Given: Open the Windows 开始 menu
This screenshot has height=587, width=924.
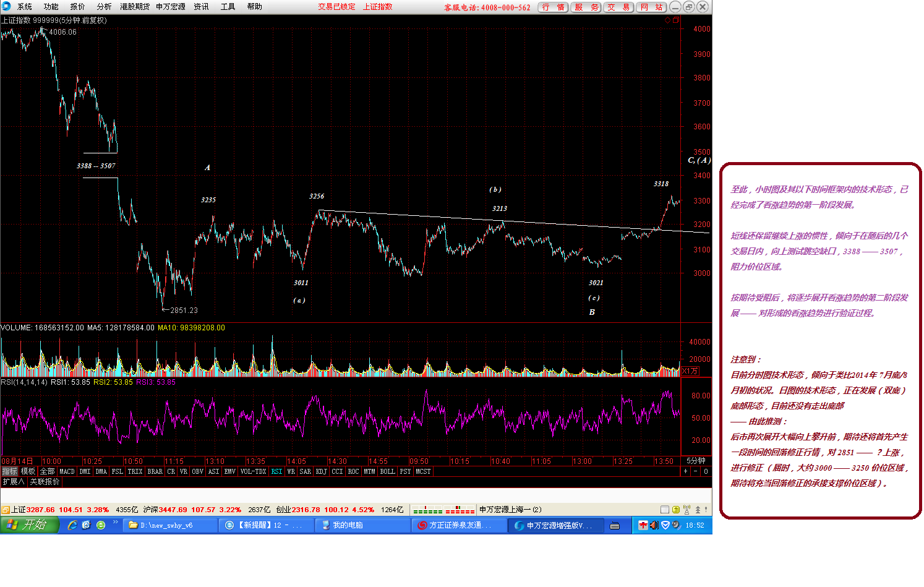Looking at the screenshot, I should tap(30, 525).
